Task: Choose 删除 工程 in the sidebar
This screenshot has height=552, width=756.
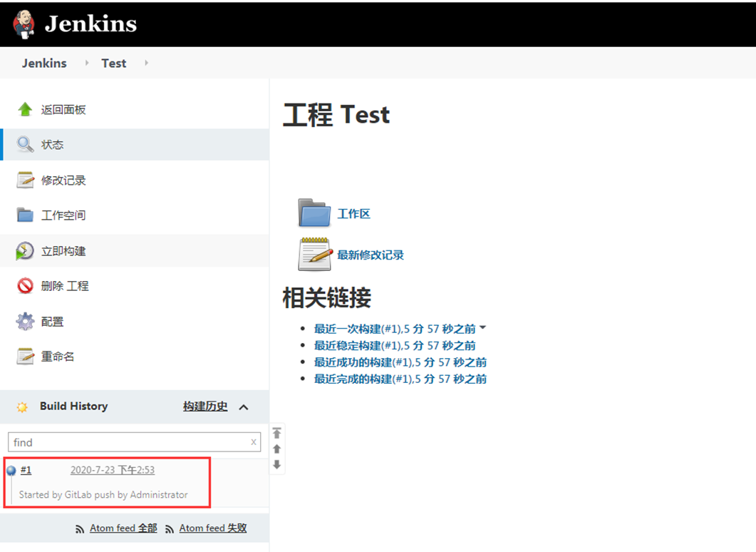Action: 65,286
